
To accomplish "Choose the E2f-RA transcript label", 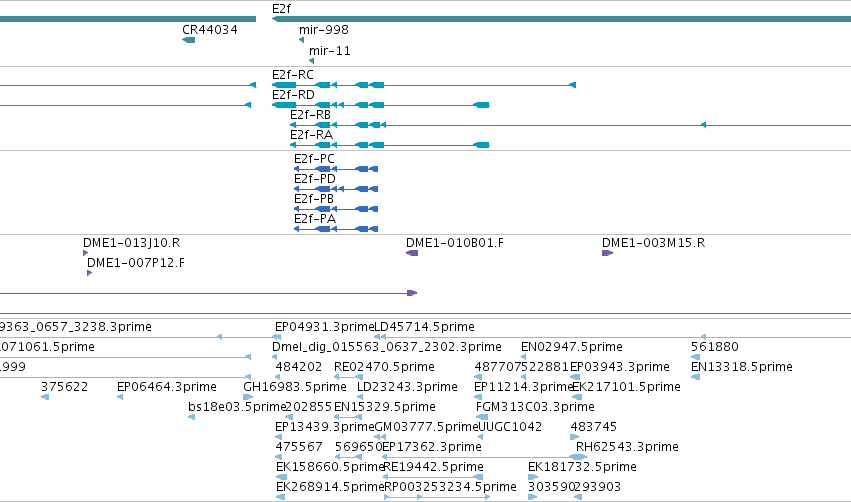I will tap(311, 135).
